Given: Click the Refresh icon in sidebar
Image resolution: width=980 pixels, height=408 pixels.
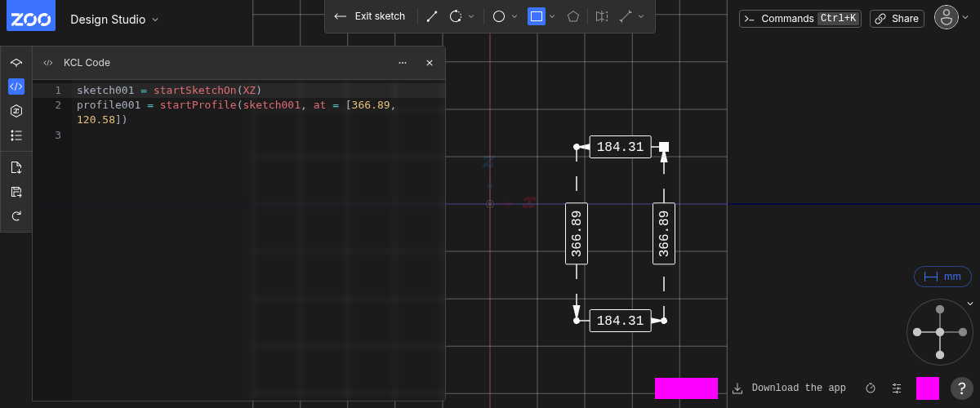Looking at the screenshot, I should click(16, 216).
